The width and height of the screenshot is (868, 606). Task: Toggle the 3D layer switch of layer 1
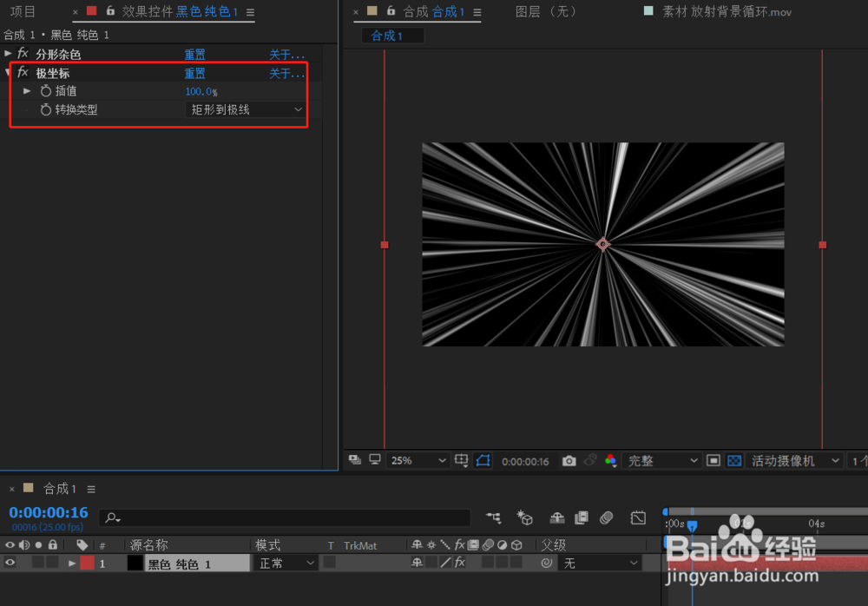(516, 563)
